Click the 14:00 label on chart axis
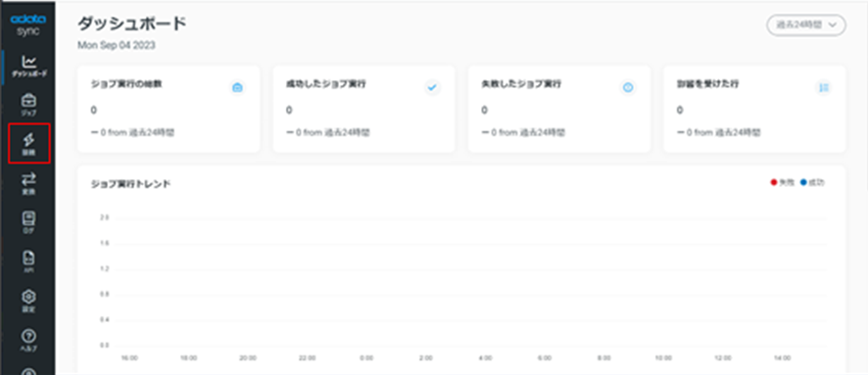This screenshot has width=868, height=375. pos(782,358)
